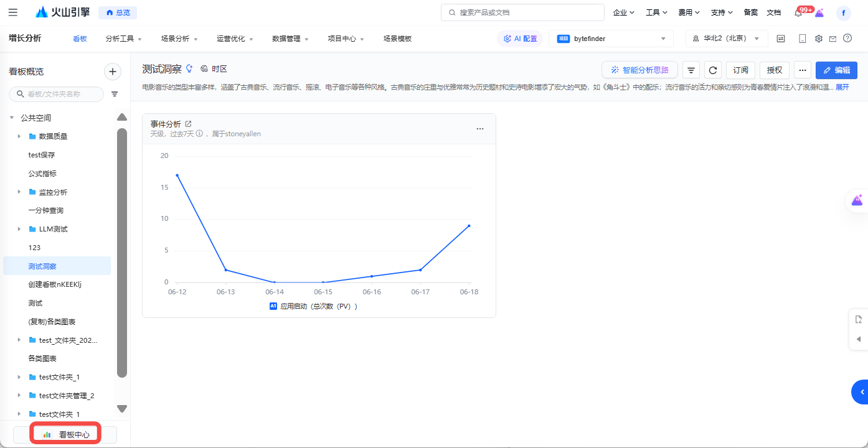The image size is (868, 448).
Task: Click the 天级 info icon next to 过去7天
Action: pyautogui.click(x=199, y=134)
